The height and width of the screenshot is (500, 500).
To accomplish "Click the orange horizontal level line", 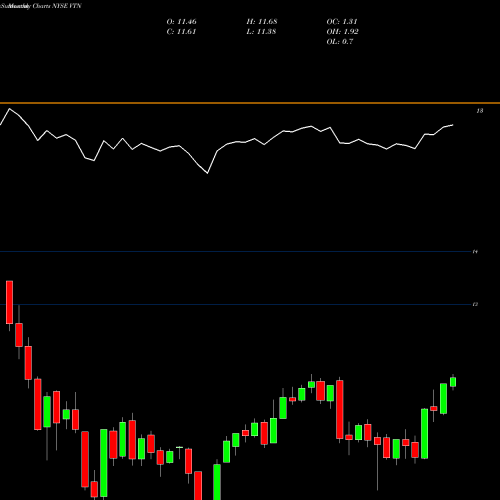I will tap(250, 103).
